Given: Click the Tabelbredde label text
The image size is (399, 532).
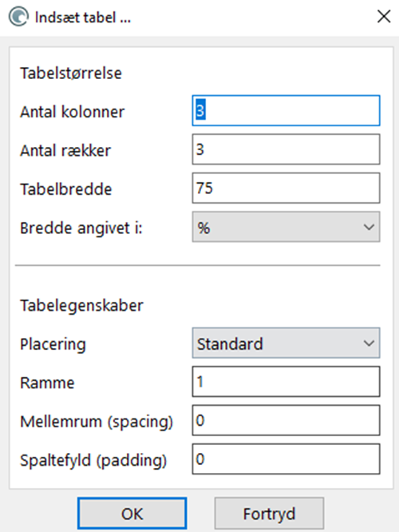Looking at the screenshot, I should click(65, 189).
